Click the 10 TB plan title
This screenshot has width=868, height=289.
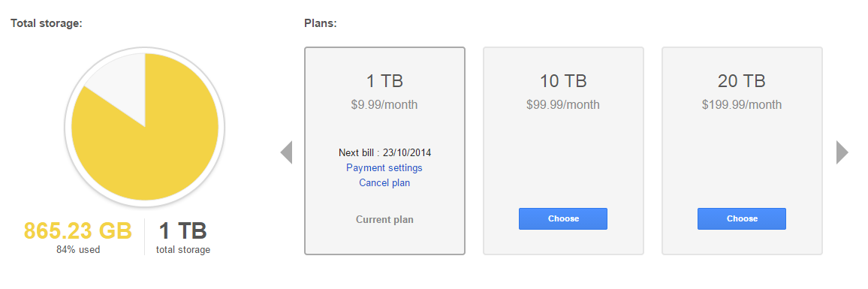pos(563,81)
